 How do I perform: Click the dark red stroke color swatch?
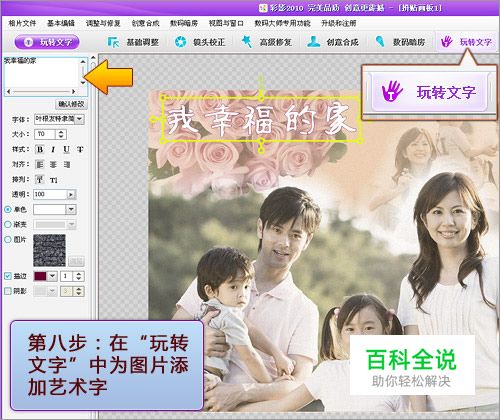pyautogui.click(x=40, y=276)
